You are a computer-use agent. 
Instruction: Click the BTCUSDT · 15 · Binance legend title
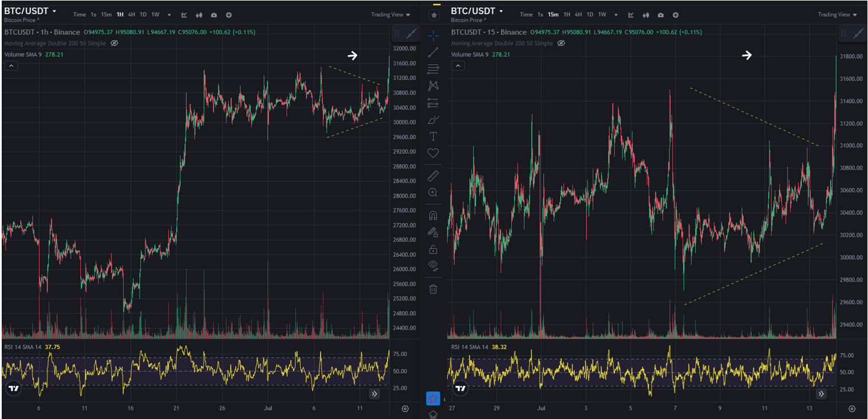click(x=488, y=32)
